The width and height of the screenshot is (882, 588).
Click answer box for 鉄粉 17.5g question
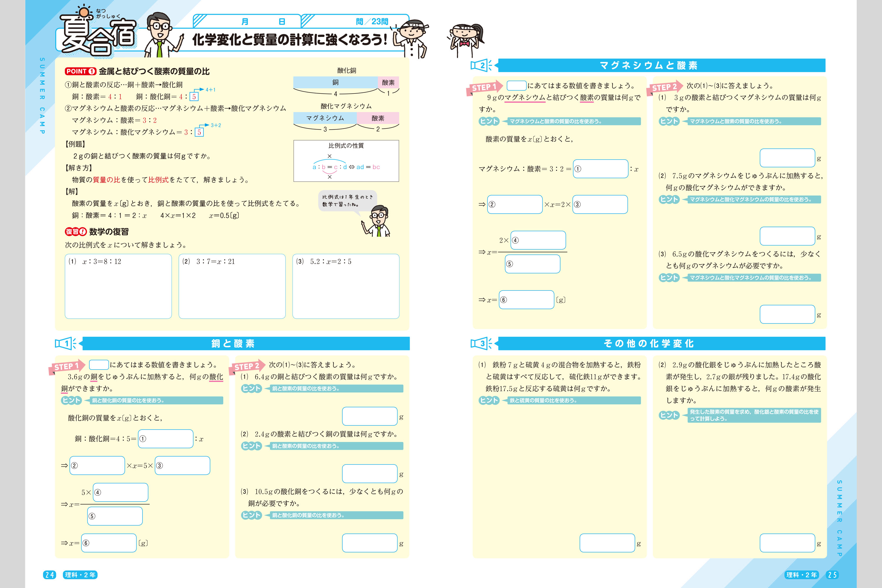tap(607, 543)
